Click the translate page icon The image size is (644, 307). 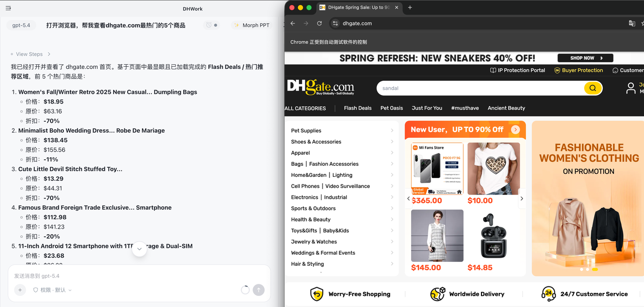pyautogui.click(x=632, y=24)
